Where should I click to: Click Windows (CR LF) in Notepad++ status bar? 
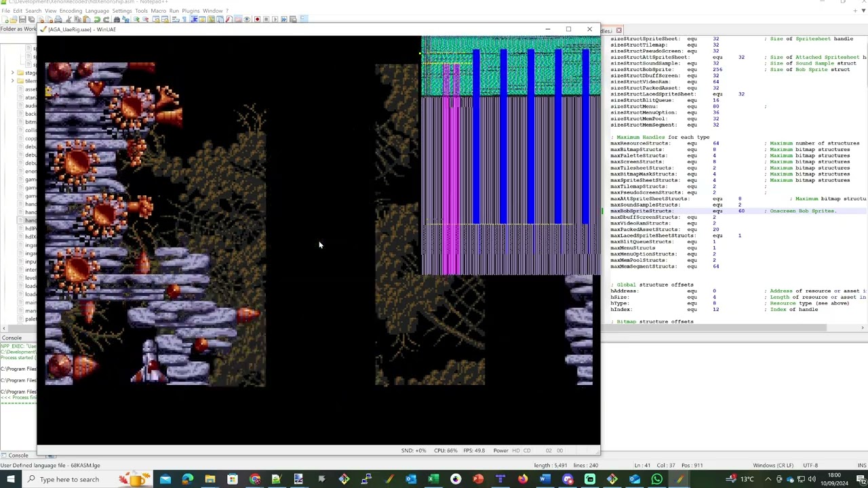[x=773, y=466]
